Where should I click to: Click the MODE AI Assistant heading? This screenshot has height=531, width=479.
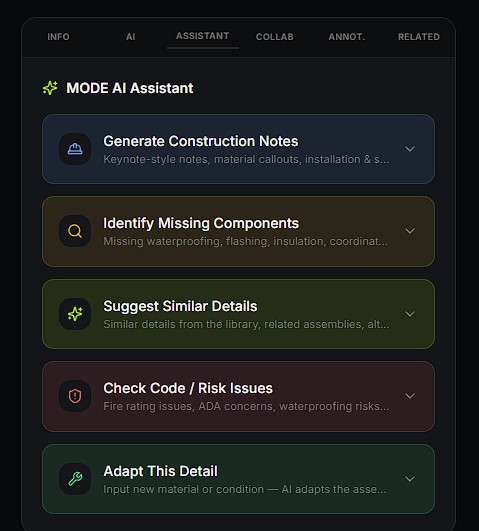pos(130,88)
